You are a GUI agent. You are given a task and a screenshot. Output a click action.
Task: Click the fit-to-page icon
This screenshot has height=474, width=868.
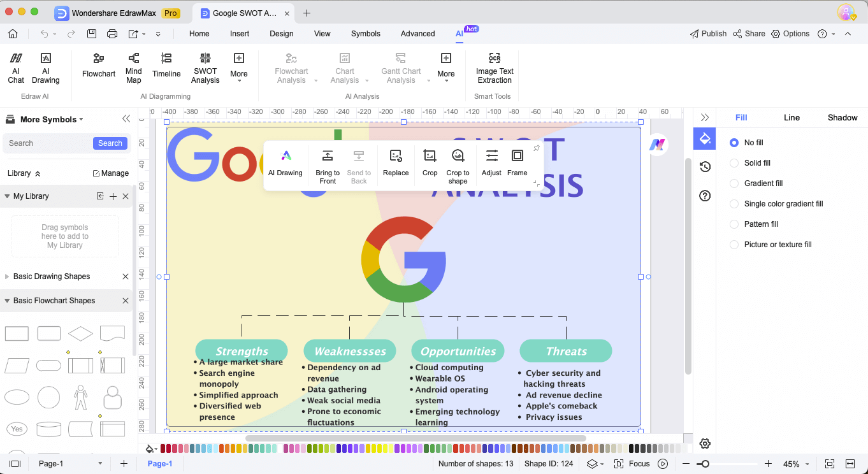pyautogui.click(x=830, y=464)
